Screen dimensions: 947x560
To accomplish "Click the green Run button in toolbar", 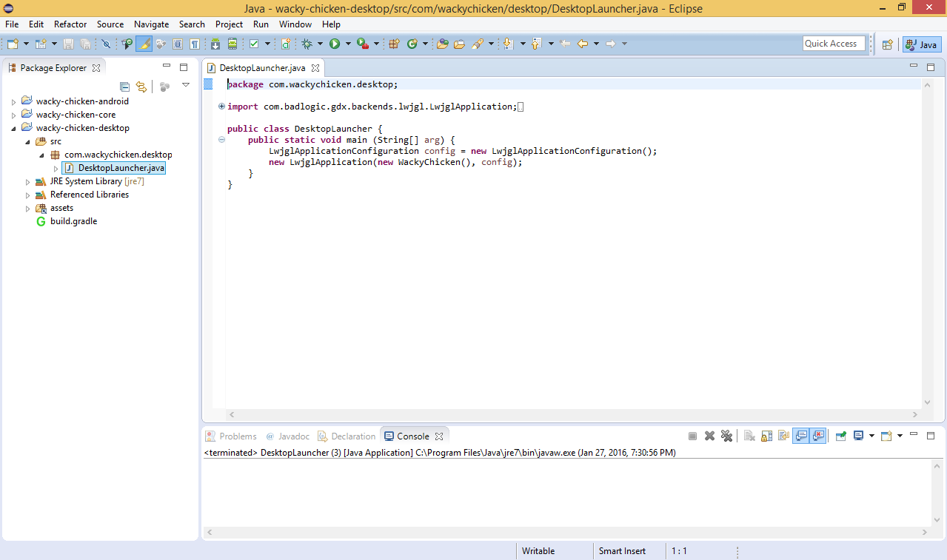I will pos(335,44).
